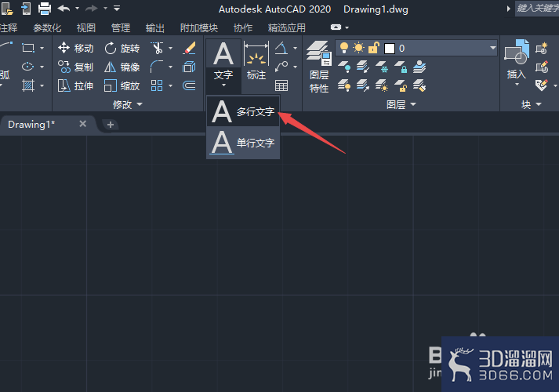The height and width of the screenshot is (392, 559).
Task: Click the Match Layer icon
Action: (x=420, y=85)
